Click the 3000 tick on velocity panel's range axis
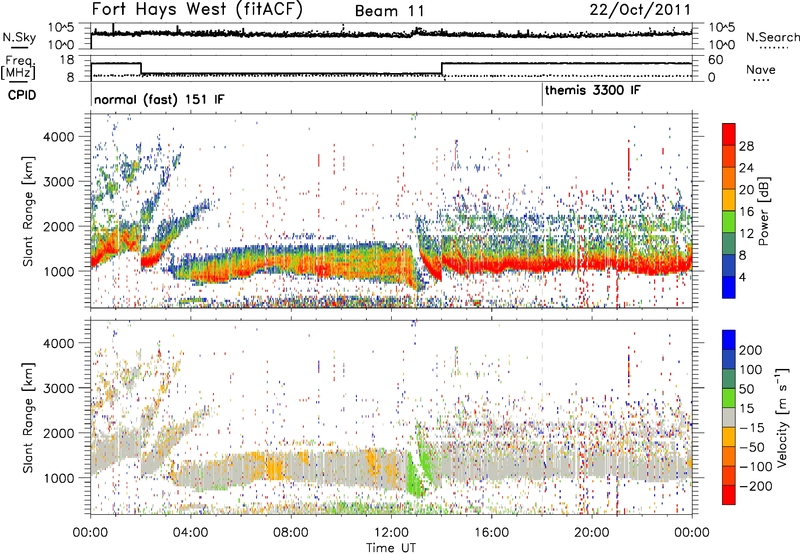Image resolution: width=800 pixels, height=554 pixels. [58, 388]
